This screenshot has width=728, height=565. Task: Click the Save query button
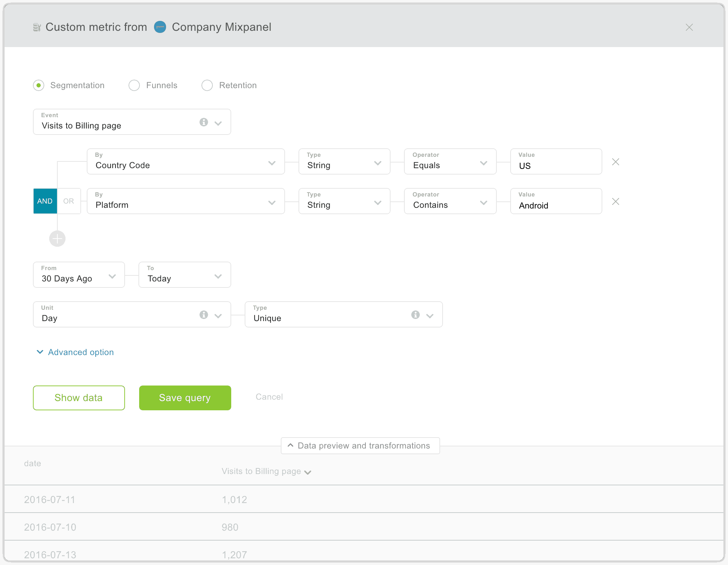click(185, 398)
